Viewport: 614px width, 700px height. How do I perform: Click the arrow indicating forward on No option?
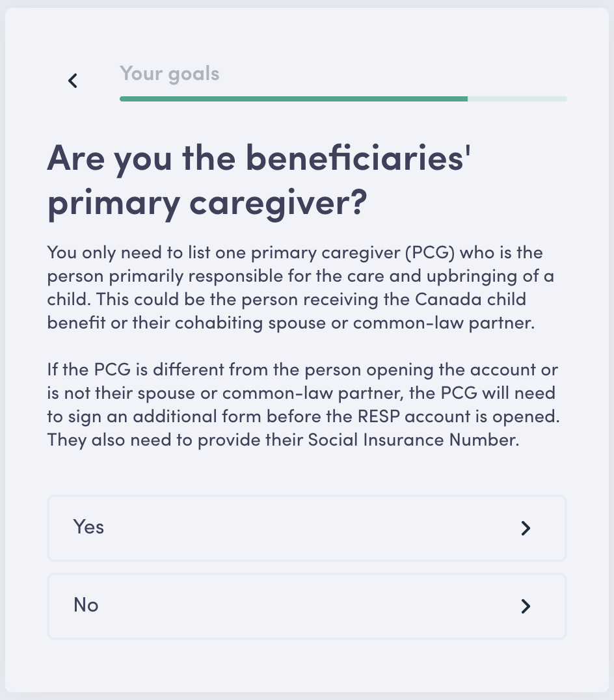click(x=526, y=606)
